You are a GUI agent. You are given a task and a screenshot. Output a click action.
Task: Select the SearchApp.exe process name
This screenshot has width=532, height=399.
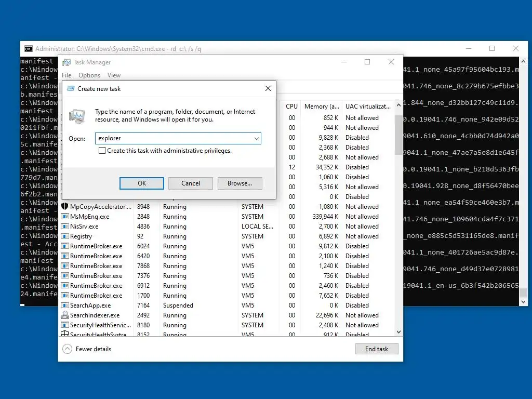tap(90, 305)
